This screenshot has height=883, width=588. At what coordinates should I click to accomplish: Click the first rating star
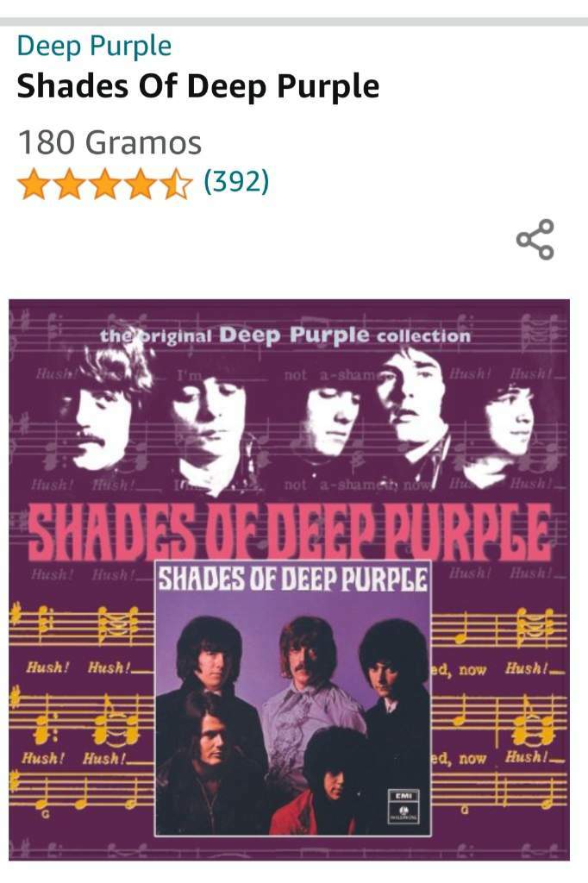pyautogui.click(x=34, y=184)
